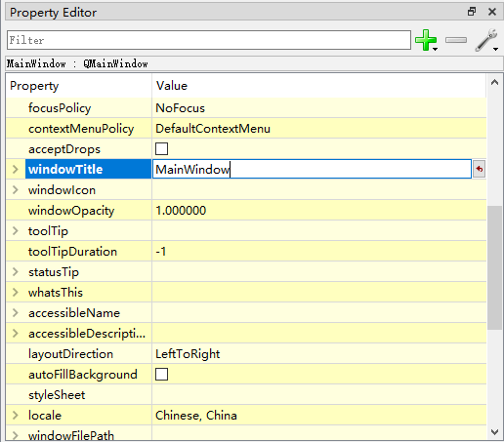Expand the windowTitle property
The image size is (504, 442).
coord(15,169)
